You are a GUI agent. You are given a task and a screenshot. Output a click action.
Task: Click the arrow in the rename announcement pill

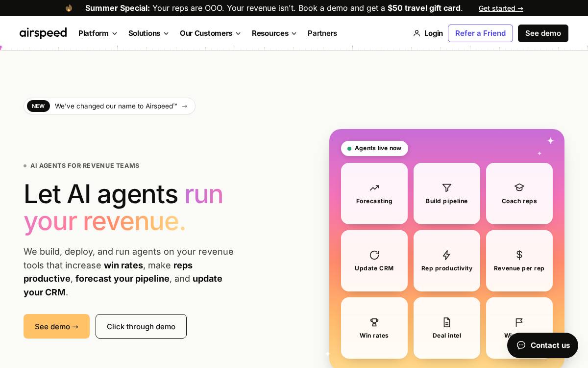click(x=185, y=106)
